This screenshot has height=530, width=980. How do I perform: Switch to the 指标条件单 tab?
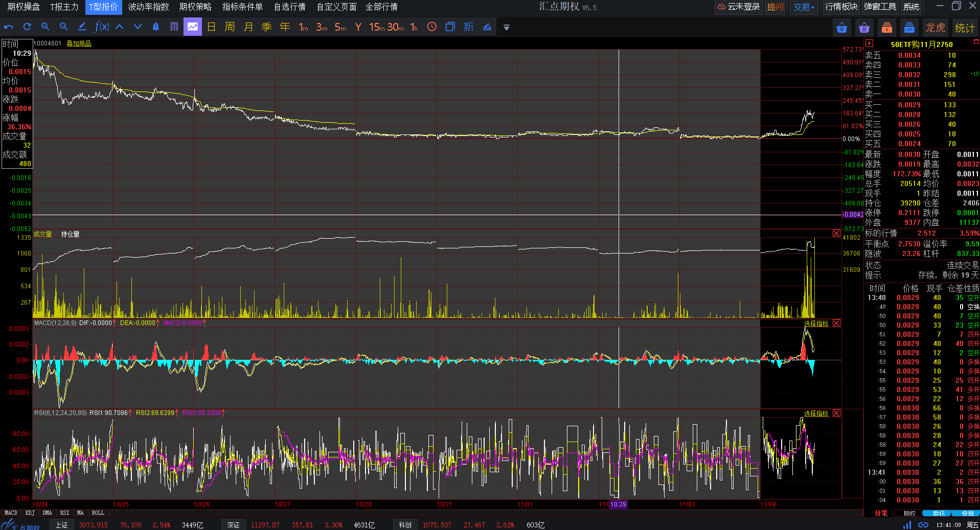tap(242, 7)
